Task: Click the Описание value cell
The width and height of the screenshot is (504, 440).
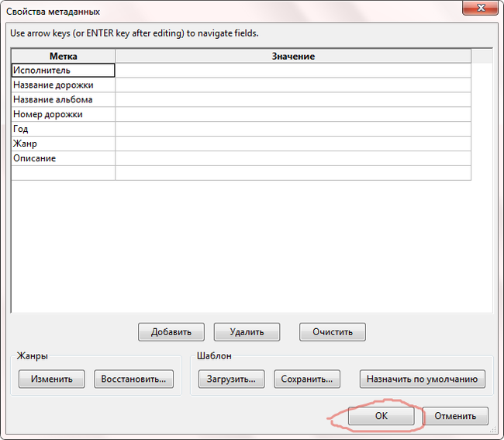Action: tap(293, 159)
